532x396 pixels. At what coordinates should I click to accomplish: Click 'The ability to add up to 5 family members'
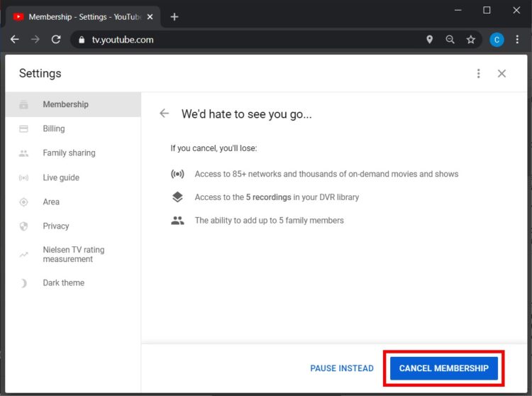point(269,221)
